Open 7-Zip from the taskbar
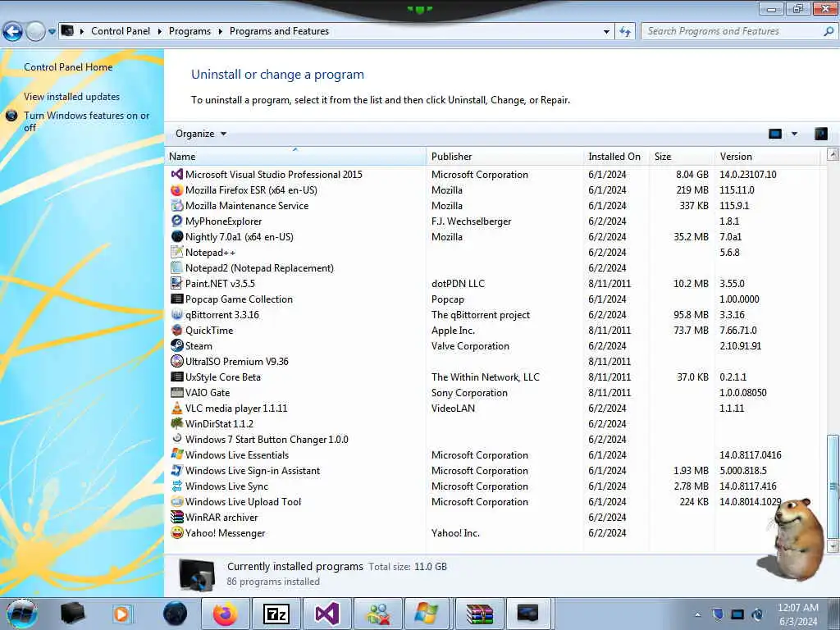The image size is (840, 630). (x=276, y=614)
